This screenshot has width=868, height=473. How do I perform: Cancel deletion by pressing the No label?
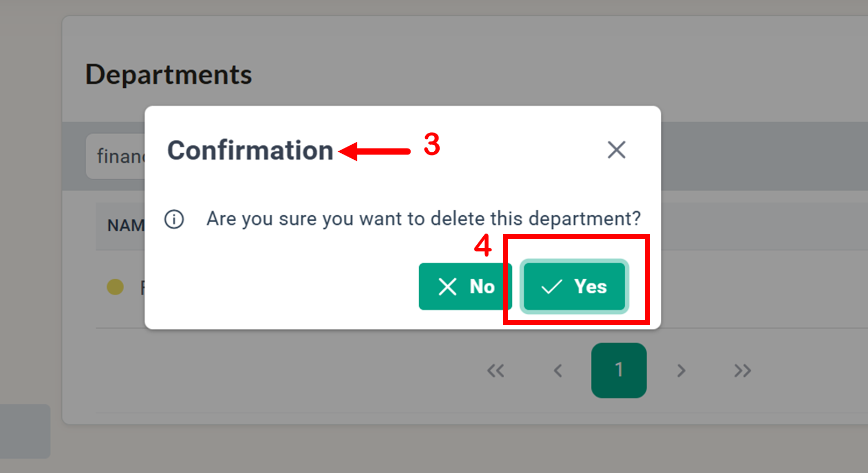[482, 287]
